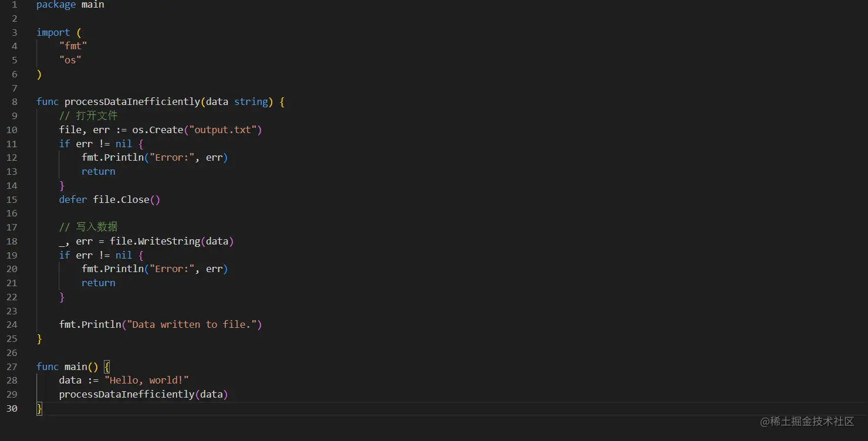
Task: Click the 'if' keyword on line 19
Action: tap(65, 255)
